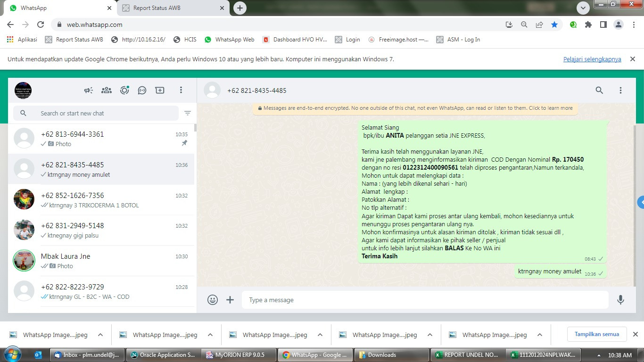
Task: Click Pelajari selengkapnya link
Action: [592, 59]
